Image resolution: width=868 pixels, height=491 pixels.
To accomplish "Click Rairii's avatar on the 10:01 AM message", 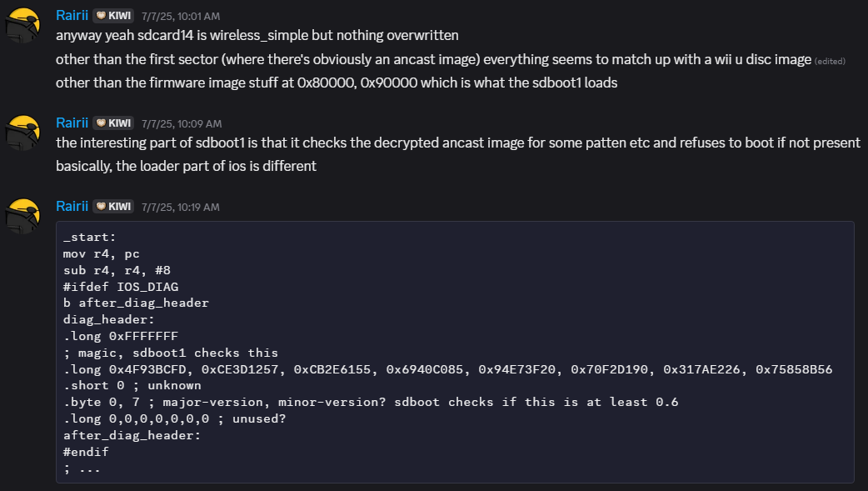I will (22, 25).
